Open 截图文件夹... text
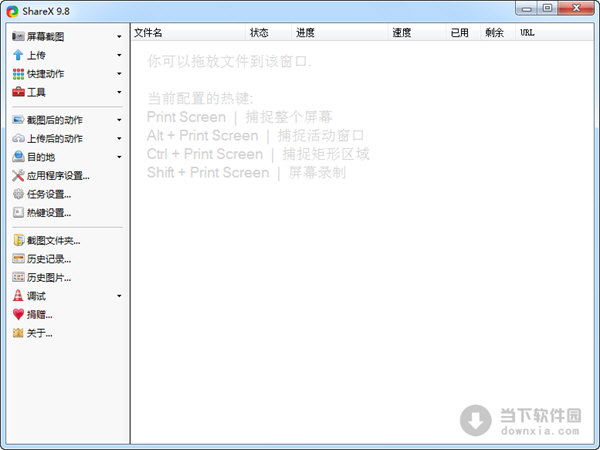Image resolution: width=600 pixels, height=450 pixels. pyautogui.click(x=53, y=240)
